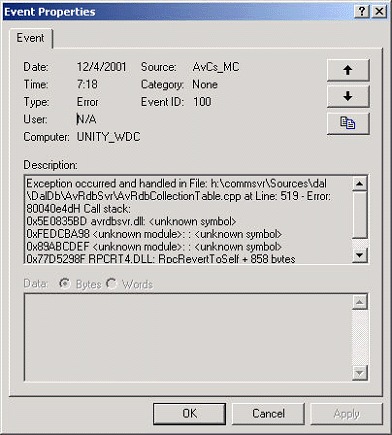The height and width of the screenshot is (435, 392).
Task: Open the context help question mark button
Action: tap(362, 11)
